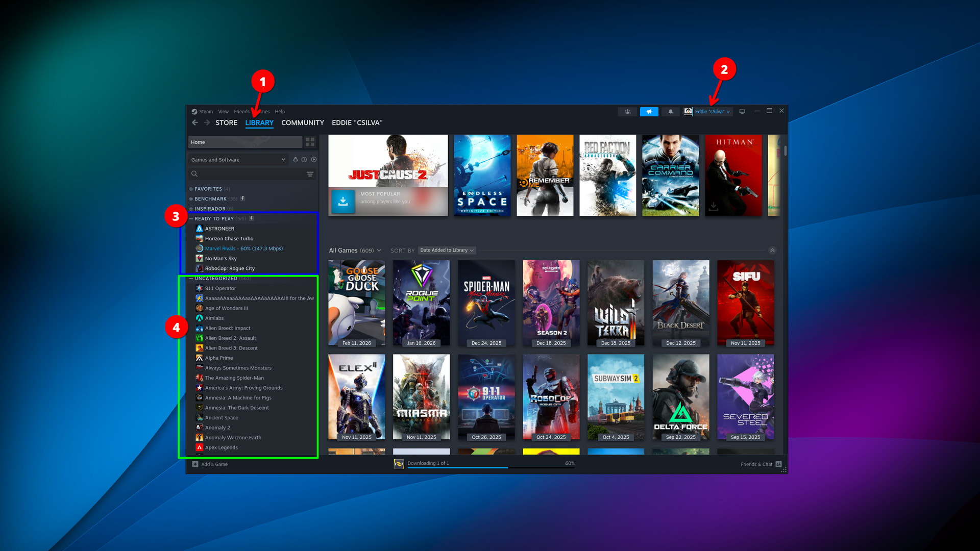
Task: Open the View menu
Action: pyautogui.click(x=223, y=112)
